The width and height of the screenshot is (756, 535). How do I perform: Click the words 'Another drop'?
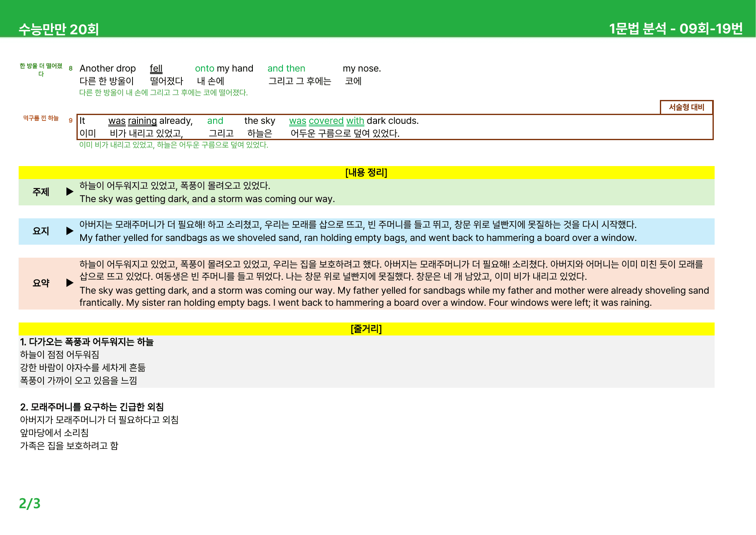click(108, 68)
